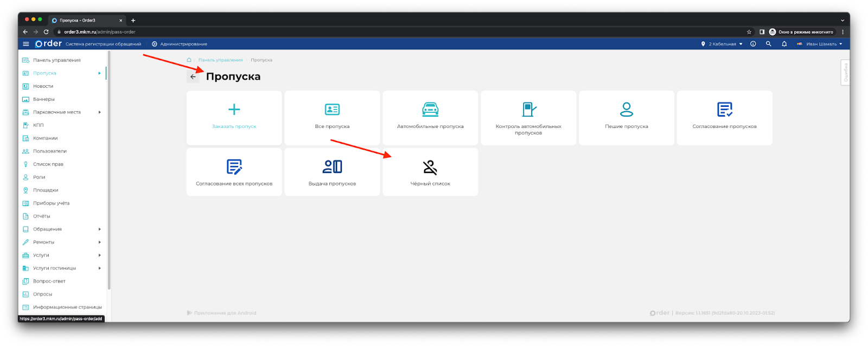Expand the Обращения sidebar submenu
The image size is (868, 346).
point(99,229)
